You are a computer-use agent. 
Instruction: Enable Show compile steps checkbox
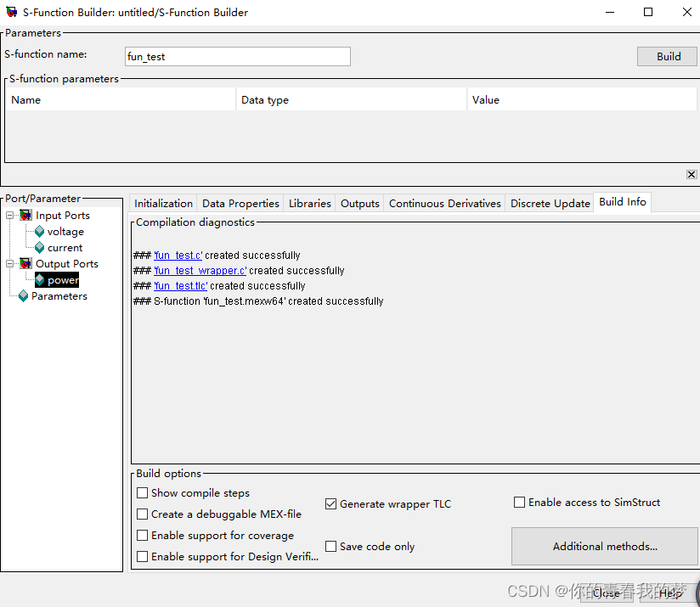[x=143, y=493]
